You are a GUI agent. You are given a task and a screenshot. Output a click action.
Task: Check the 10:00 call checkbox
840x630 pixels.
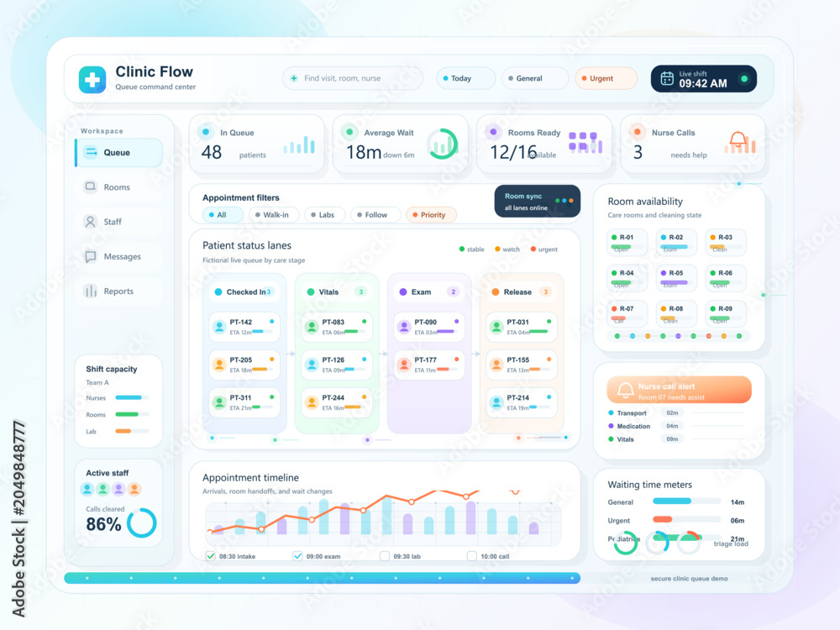pos(472,556)
